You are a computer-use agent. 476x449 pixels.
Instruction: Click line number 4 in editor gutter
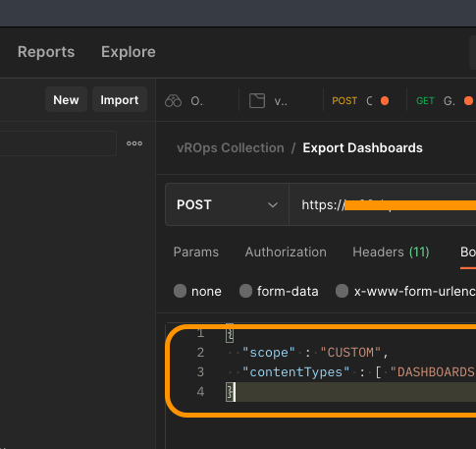pos(200,392)
